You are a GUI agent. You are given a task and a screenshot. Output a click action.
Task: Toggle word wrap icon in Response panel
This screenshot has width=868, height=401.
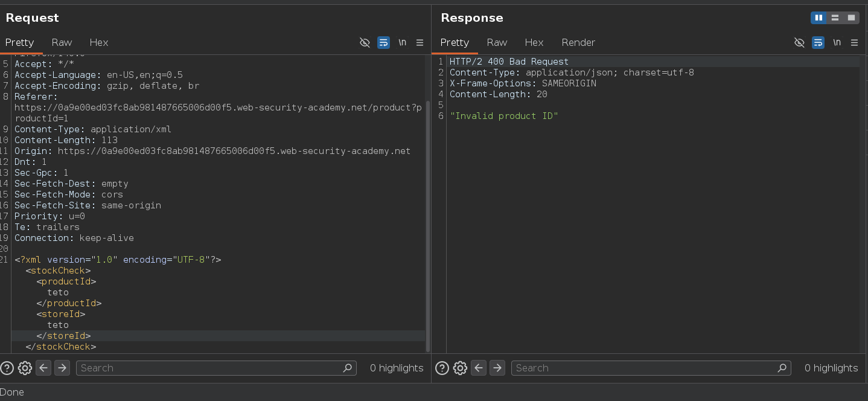818,42
